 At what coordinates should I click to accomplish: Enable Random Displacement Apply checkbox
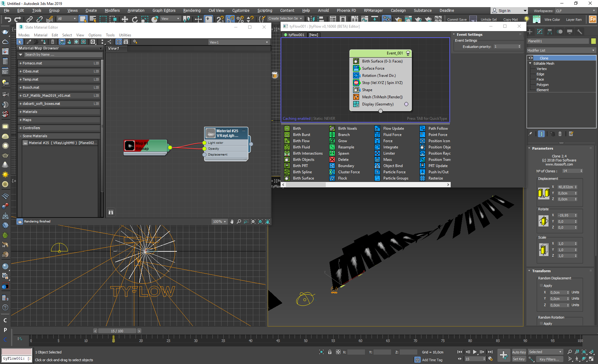(x=541, y=286)
